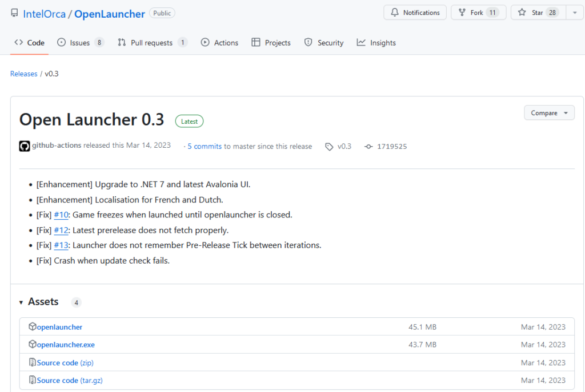Open the Pull requests tab

pos(151,43)
